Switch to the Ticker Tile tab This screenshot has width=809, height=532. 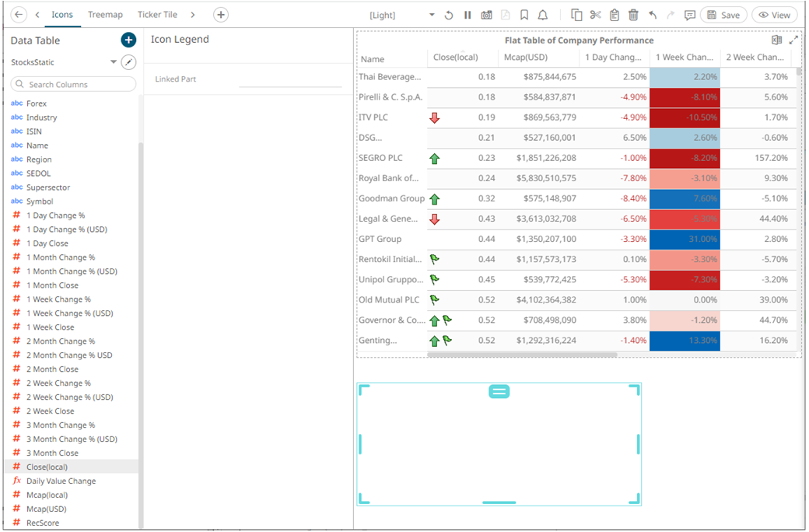157,15
